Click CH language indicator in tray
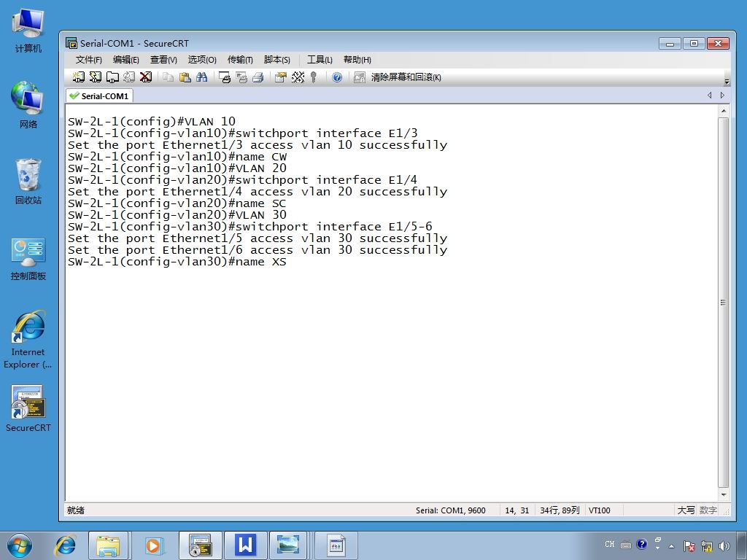 coord(610,544)
